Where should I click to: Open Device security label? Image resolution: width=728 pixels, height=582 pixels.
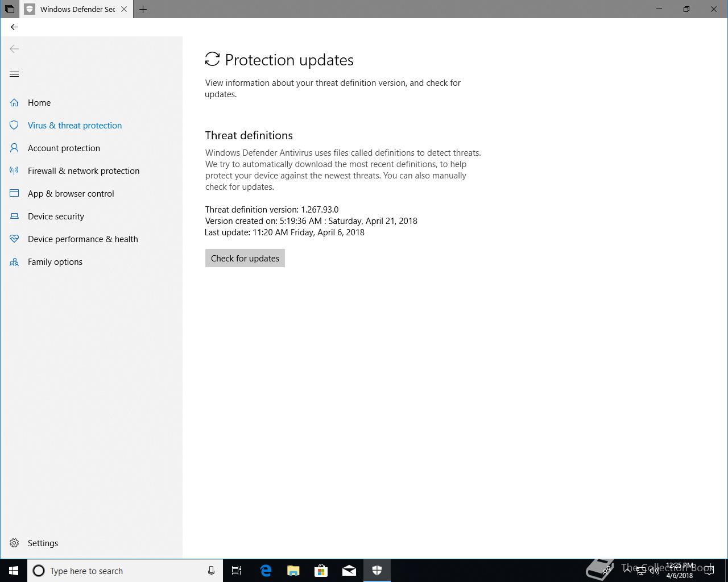coord(56,217)
